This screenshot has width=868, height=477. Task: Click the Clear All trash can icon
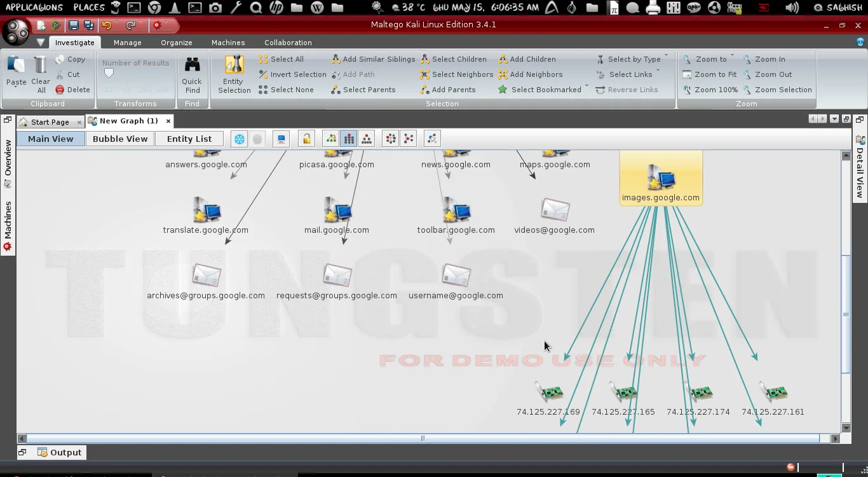[41, 66]
